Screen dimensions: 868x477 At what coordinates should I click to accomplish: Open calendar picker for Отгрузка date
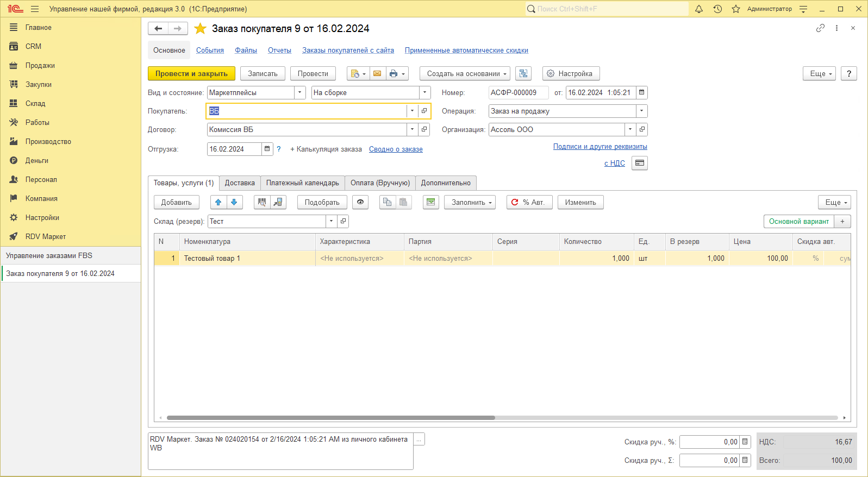[267, 149]
